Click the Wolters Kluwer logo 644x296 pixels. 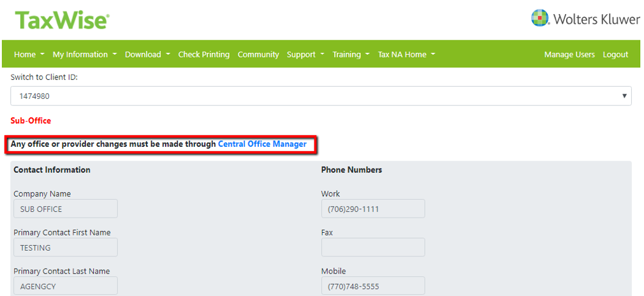pyautogui.click(x=586, y=18)
